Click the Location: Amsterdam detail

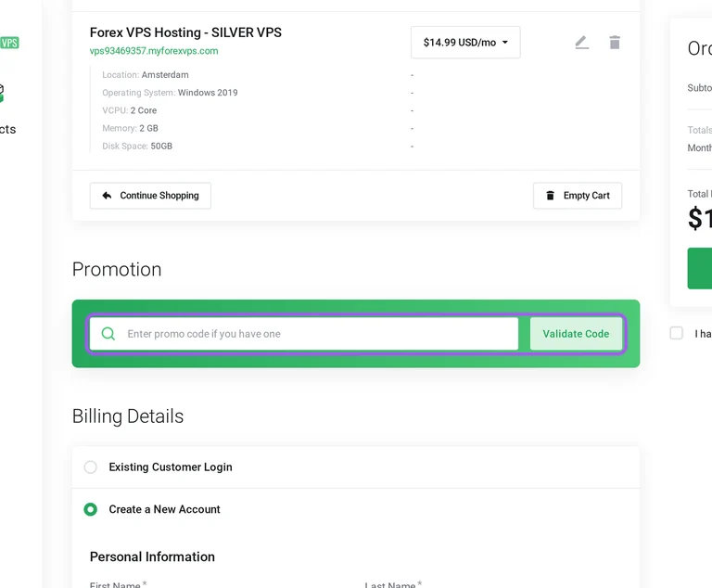point(146,74)
